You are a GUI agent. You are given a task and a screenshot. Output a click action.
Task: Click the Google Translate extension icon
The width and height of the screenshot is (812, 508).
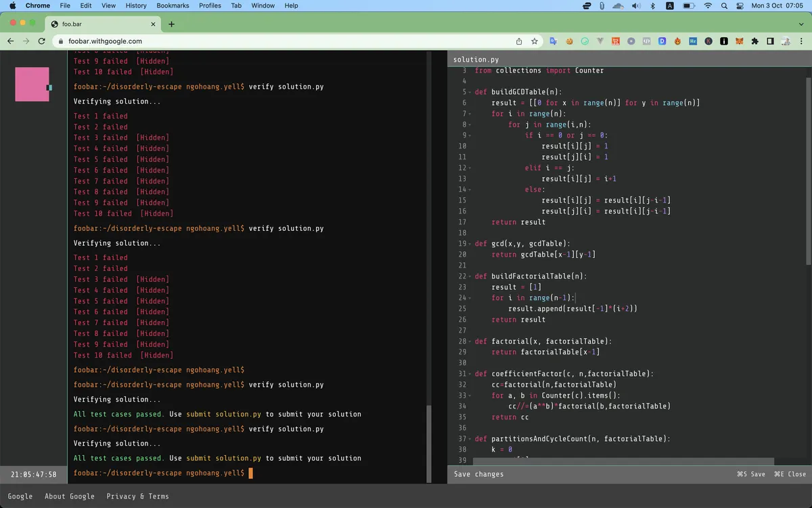coord(554,41)
